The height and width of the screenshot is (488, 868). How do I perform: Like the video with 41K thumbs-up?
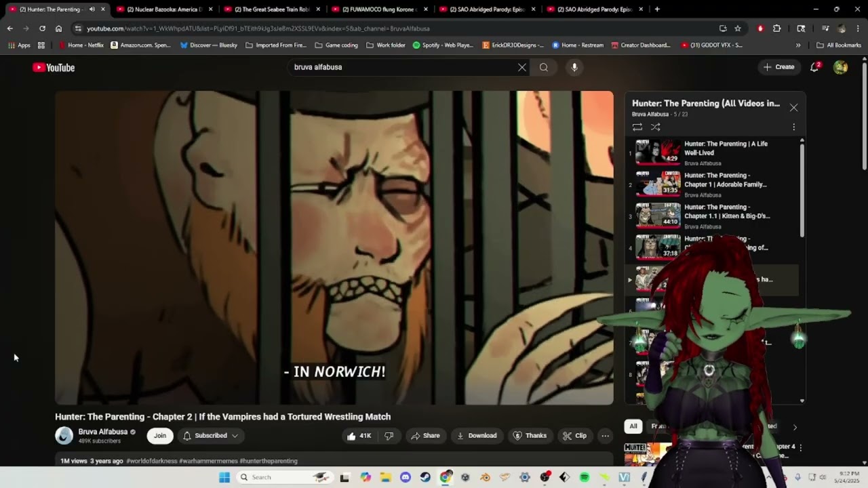(359, 436)
